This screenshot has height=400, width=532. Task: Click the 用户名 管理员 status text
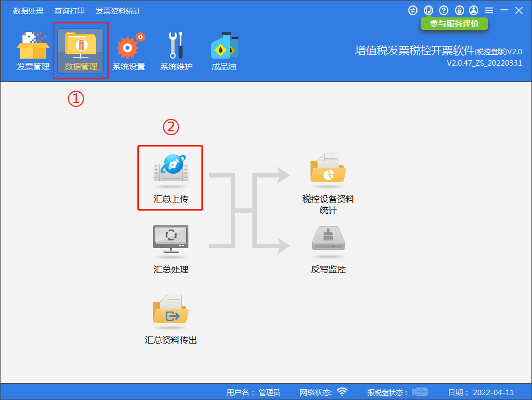253,392
